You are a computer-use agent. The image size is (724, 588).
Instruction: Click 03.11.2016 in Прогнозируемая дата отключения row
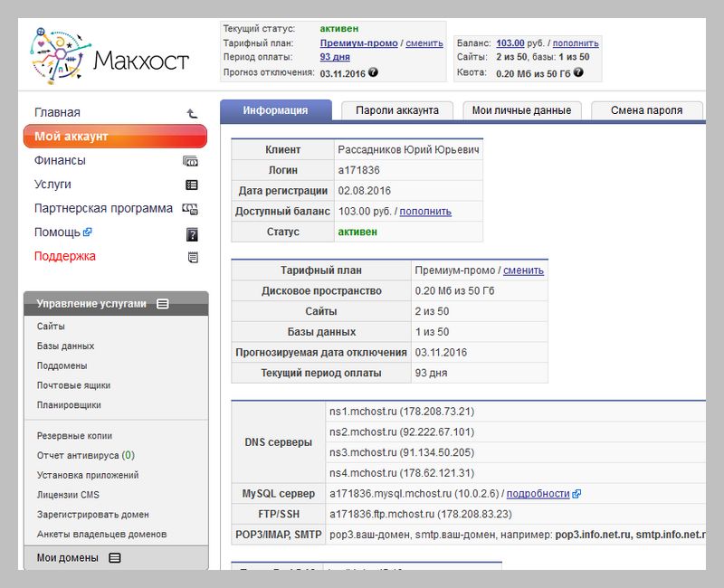(441, 353)
